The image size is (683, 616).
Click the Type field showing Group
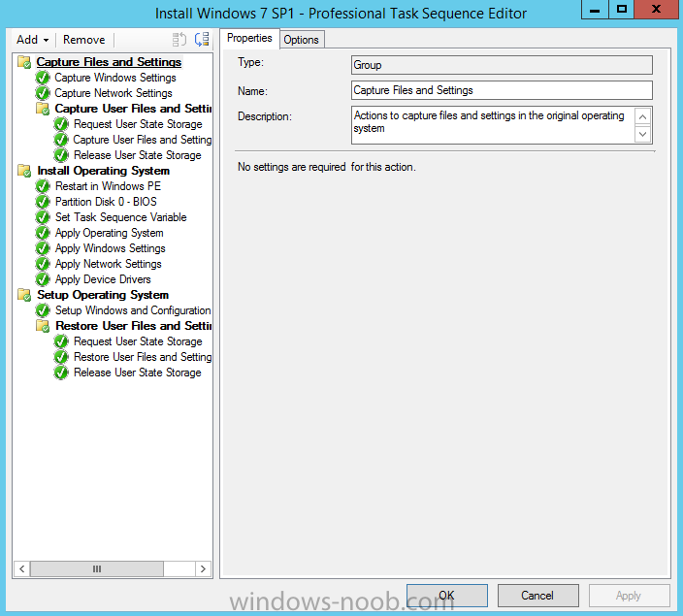[502, 65]
